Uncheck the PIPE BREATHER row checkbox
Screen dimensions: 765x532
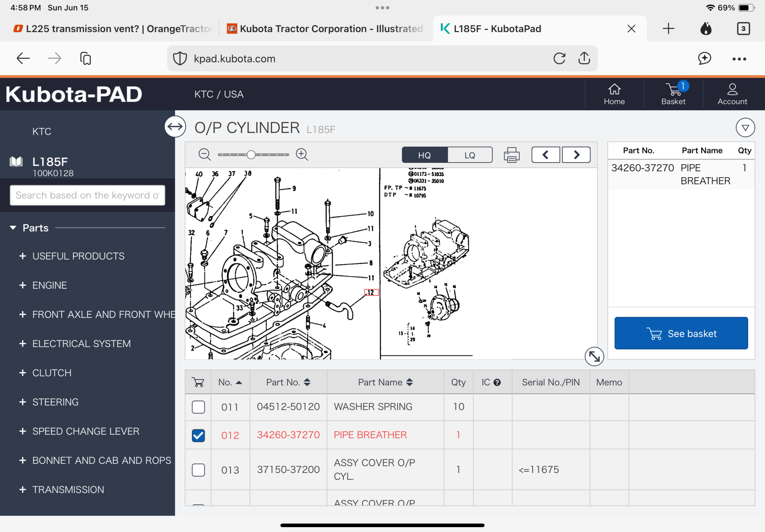click(198, 435)
